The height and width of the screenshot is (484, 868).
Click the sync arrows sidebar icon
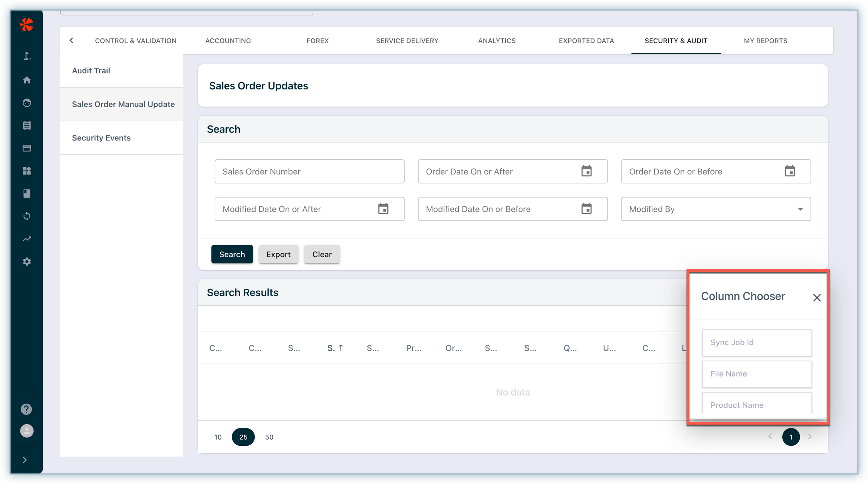point(27,216)
